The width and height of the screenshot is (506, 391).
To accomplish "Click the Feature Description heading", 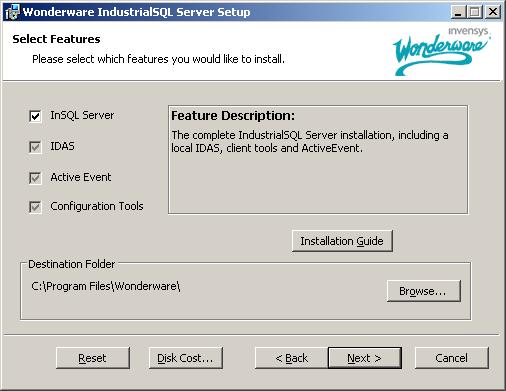I will (x=233, y=116).
